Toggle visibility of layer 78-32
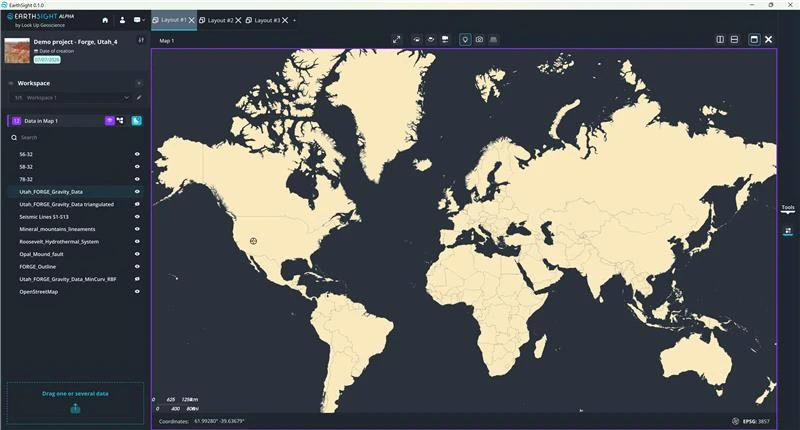 pos(137,179)
